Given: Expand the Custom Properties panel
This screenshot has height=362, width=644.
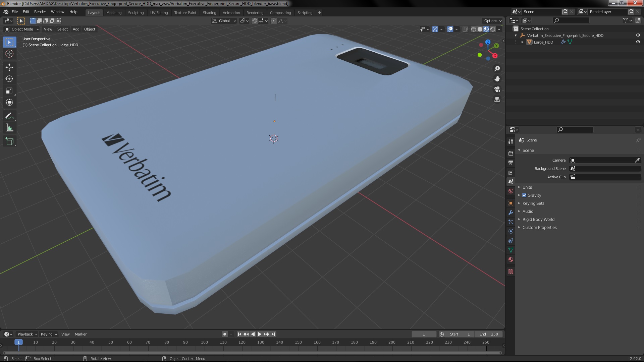Looking at the screenshot, I should [539, 227].
